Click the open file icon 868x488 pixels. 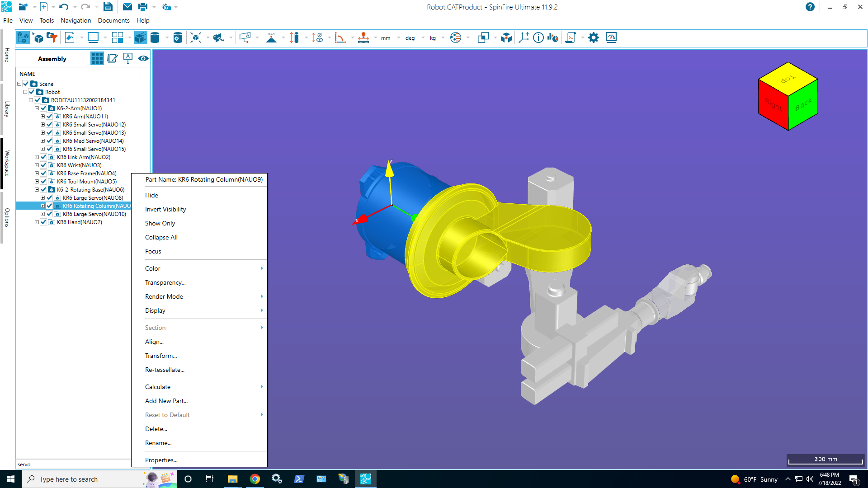23,7
